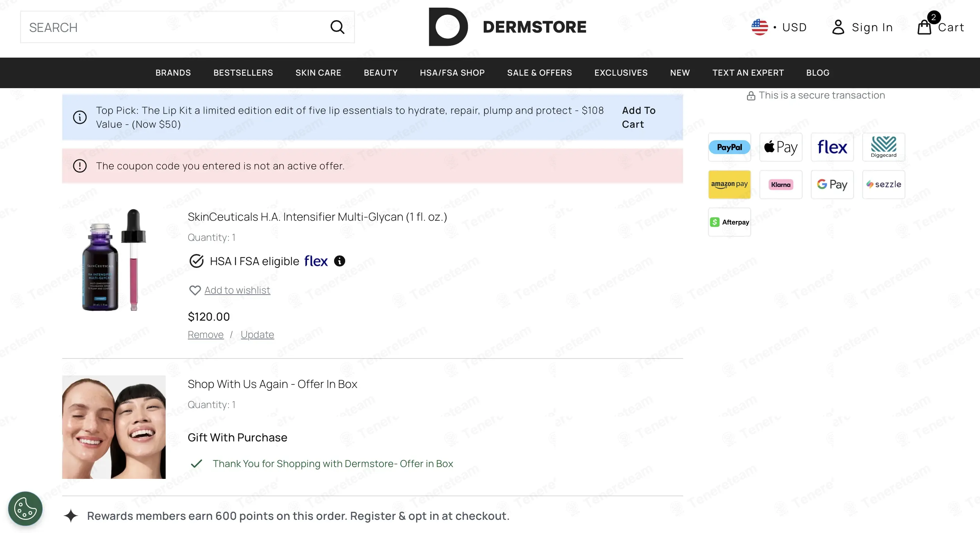
Task: Click the SkinCeuticals 'Quantity: 1' text
Action: pos(211,237)
